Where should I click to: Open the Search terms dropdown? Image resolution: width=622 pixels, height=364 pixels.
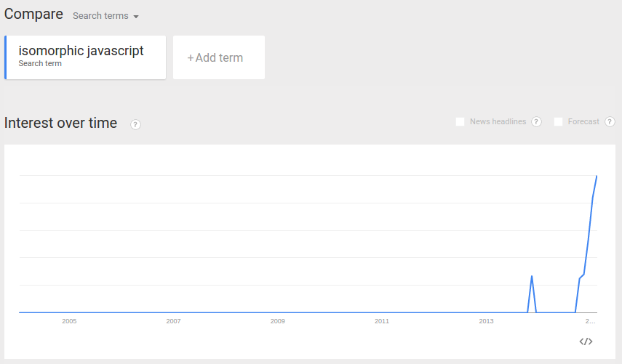click(105, 16)
